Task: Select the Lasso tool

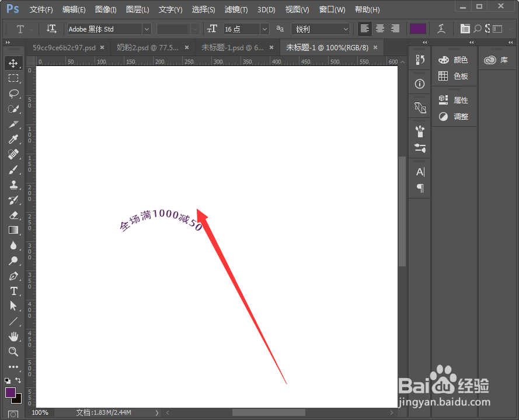Action: point(13,93)
